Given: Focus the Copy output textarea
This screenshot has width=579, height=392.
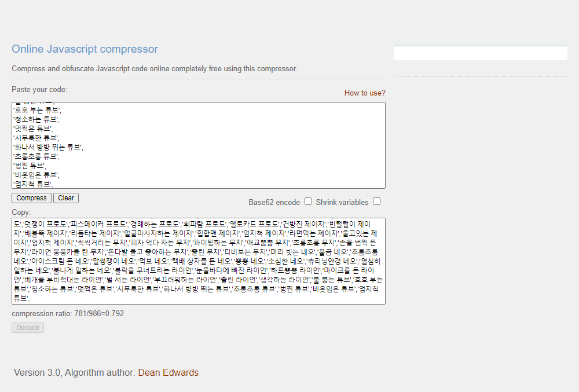Looking at the screenshot, I should [x=199, y=261].
